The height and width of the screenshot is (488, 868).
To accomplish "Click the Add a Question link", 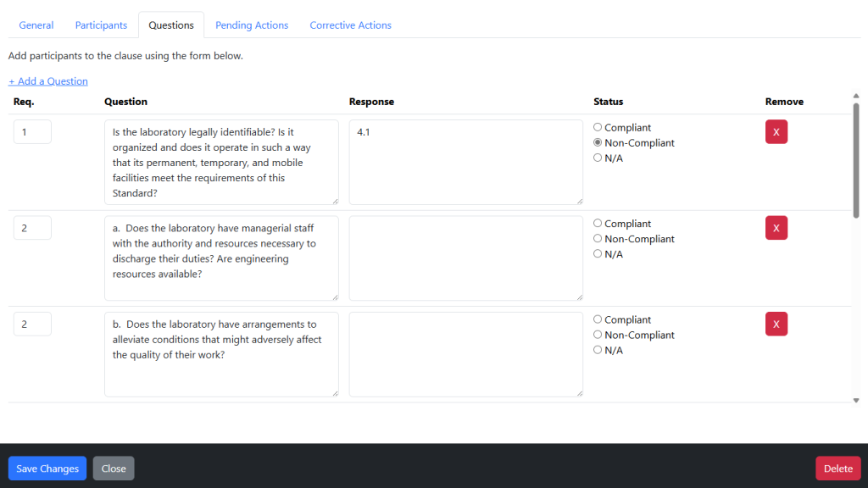I will 48,80.
